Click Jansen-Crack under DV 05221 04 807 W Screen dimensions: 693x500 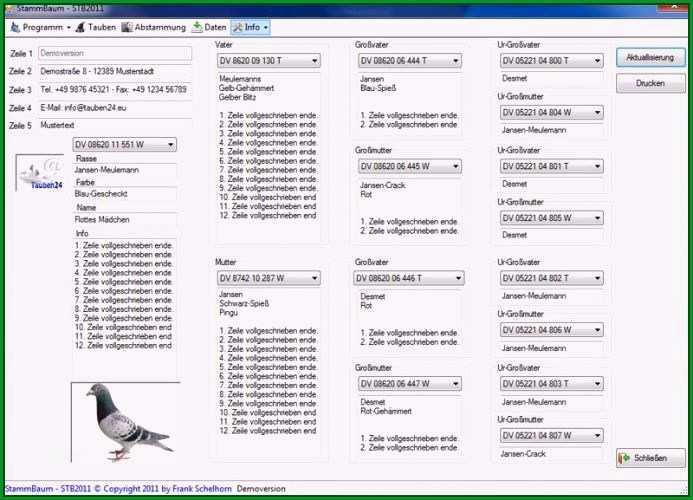click(524, 454)
